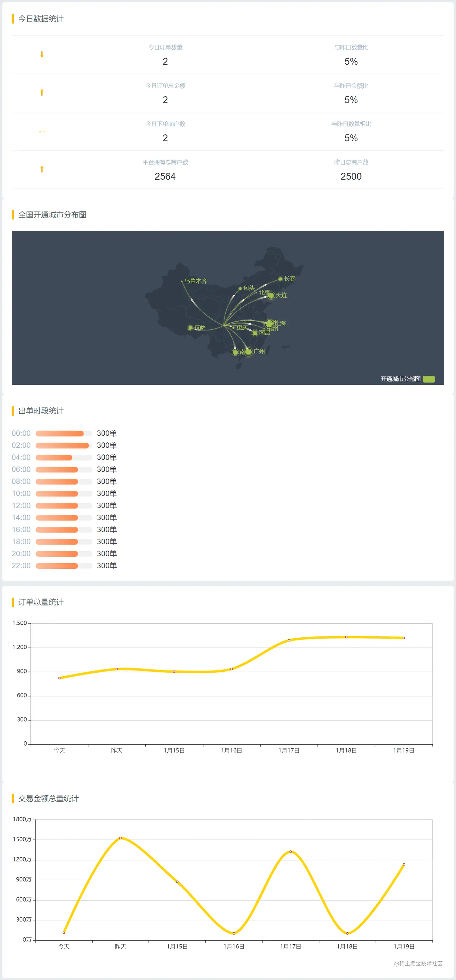Toggle the 开通城市分部图 legend swatch
The width and height of the screenshot is (456, 980).
429,379
